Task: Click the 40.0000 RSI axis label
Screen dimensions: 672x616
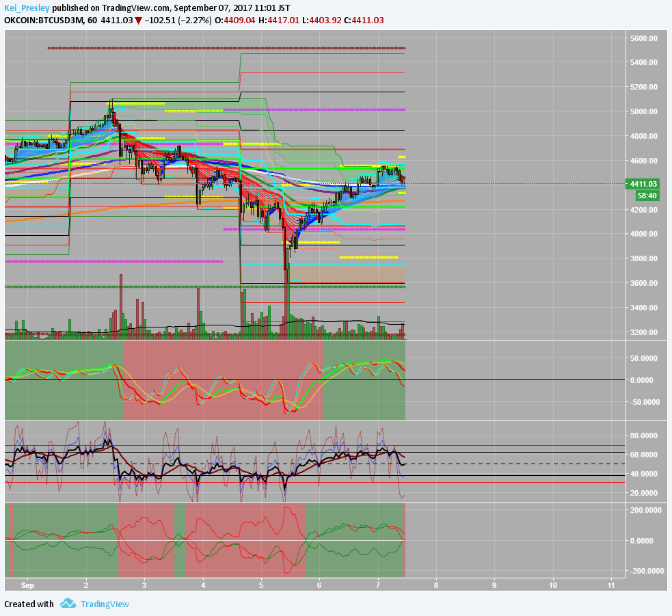Action: tap(644, 474)
